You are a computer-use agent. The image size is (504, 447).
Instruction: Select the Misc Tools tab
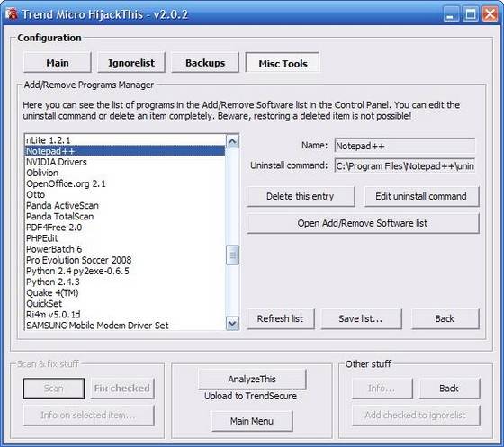[x=283, y=63]
